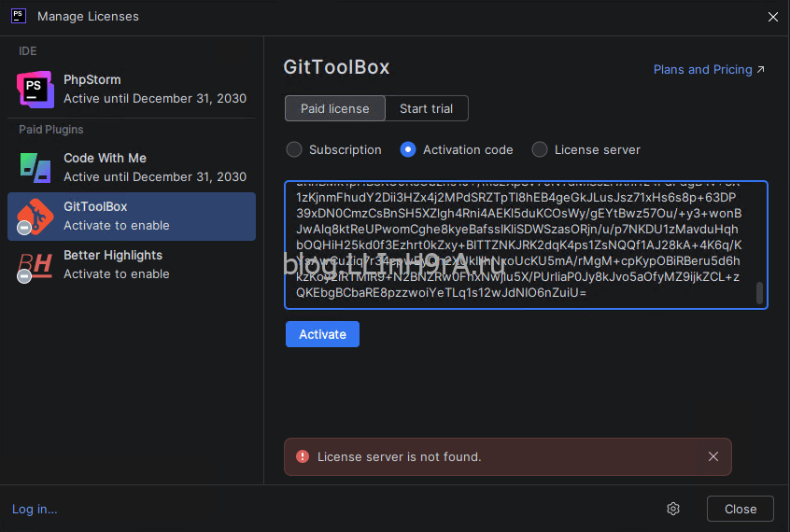Click the Better Highlights plugin icon
Viewport: 790px width, 532px height.
tap(35, 264)
